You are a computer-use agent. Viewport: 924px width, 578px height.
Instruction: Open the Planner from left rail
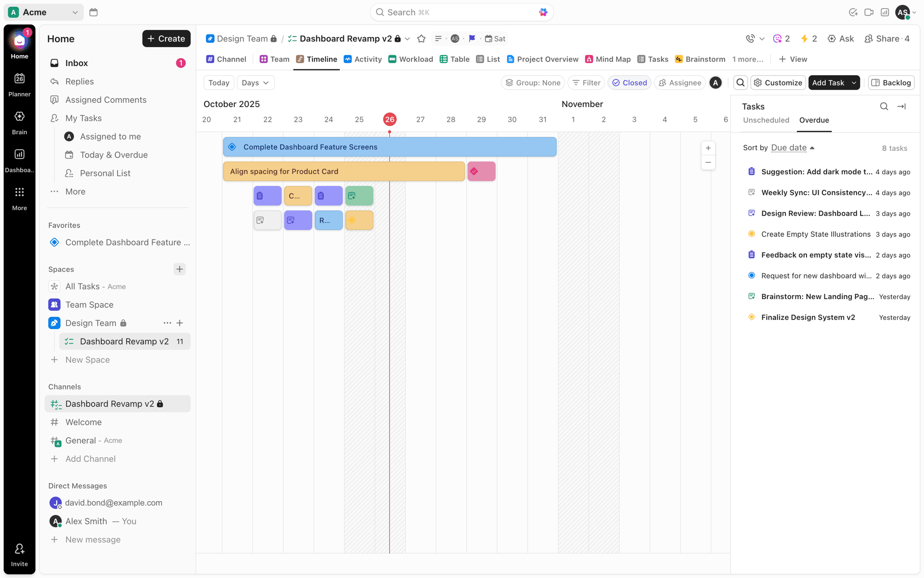tap(19, 84)
